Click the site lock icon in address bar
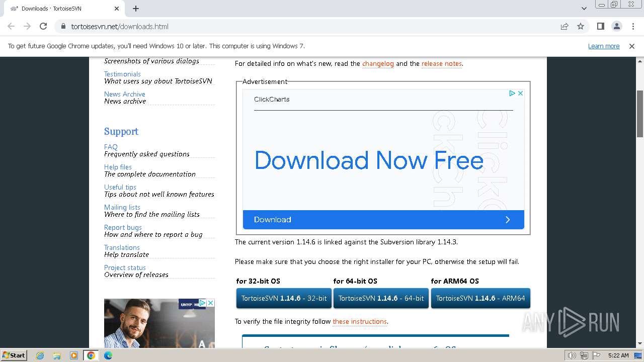Screen dimensions: 644x362 (x=63, y=27)
